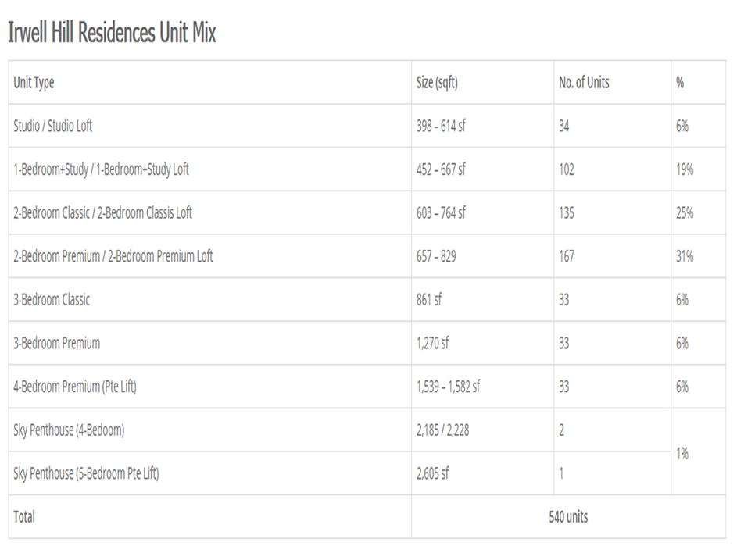
Task: Click the No. of Units column header
Action: [584, 83]
